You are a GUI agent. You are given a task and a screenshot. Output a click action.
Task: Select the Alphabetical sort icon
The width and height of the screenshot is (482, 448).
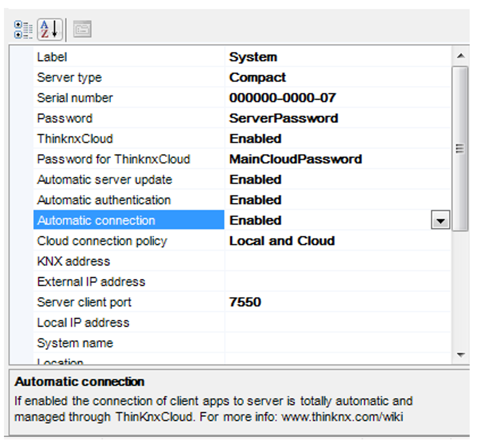50,29
